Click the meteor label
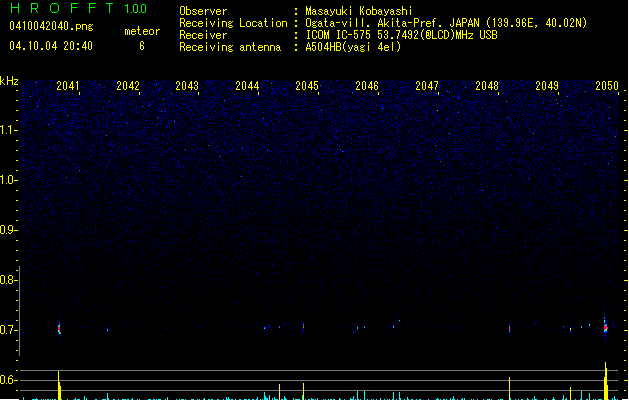The image size is (629, 400). click(x=142, y=31)
